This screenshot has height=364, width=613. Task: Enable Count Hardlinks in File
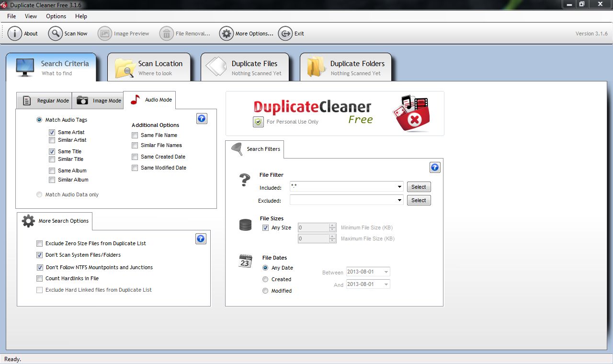tap(40, 279)
